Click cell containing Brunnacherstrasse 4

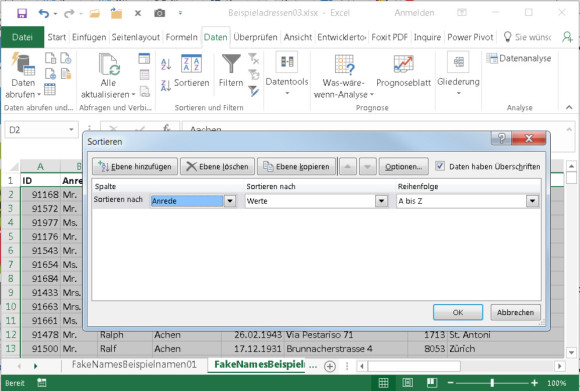click(x=345, y=349)
